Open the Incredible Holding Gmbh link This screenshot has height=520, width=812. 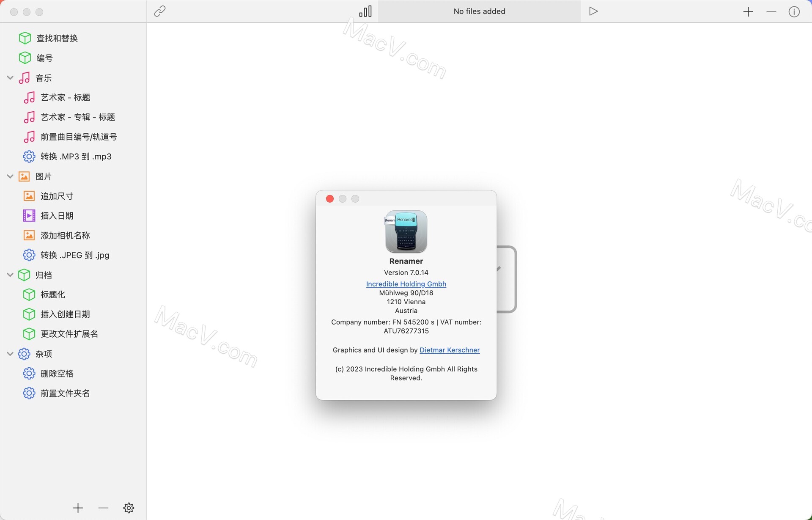pos(406,284)
